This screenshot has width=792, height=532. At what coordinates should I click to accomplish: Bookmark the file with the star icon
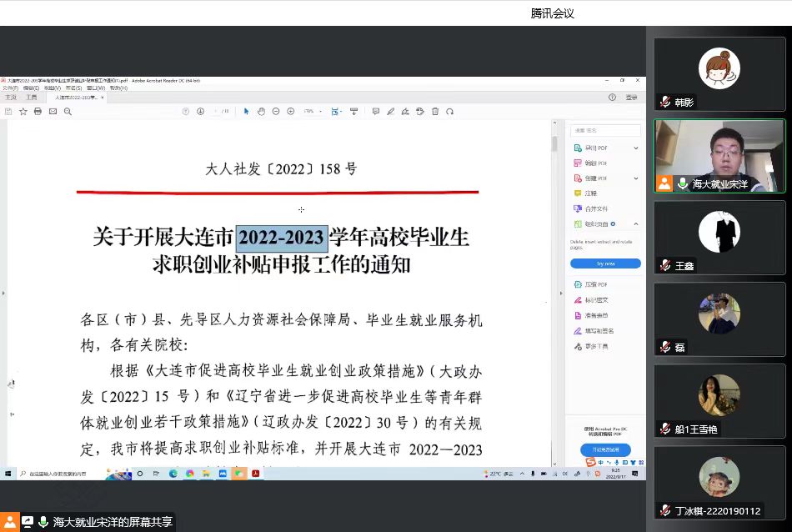(x=23, y=112)
